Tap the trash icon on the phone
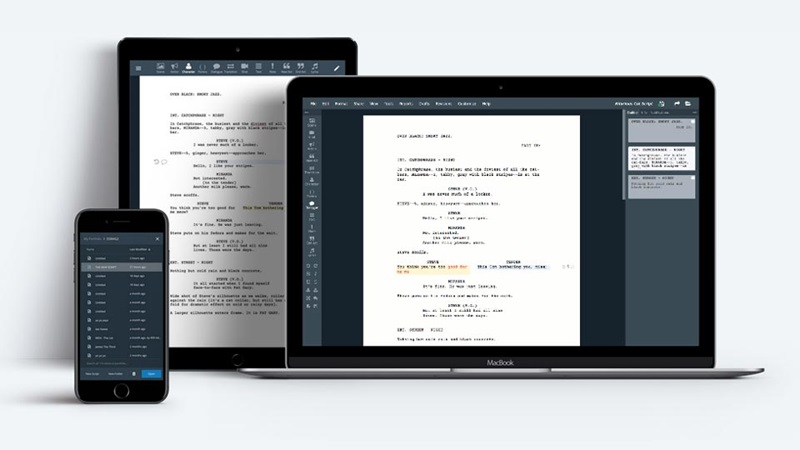 [x=134, y=374]
